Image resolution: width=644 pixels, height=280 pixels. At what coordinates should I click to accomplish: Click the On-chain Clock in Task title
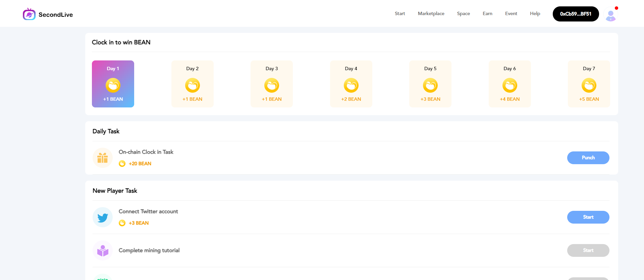(146, 152)
